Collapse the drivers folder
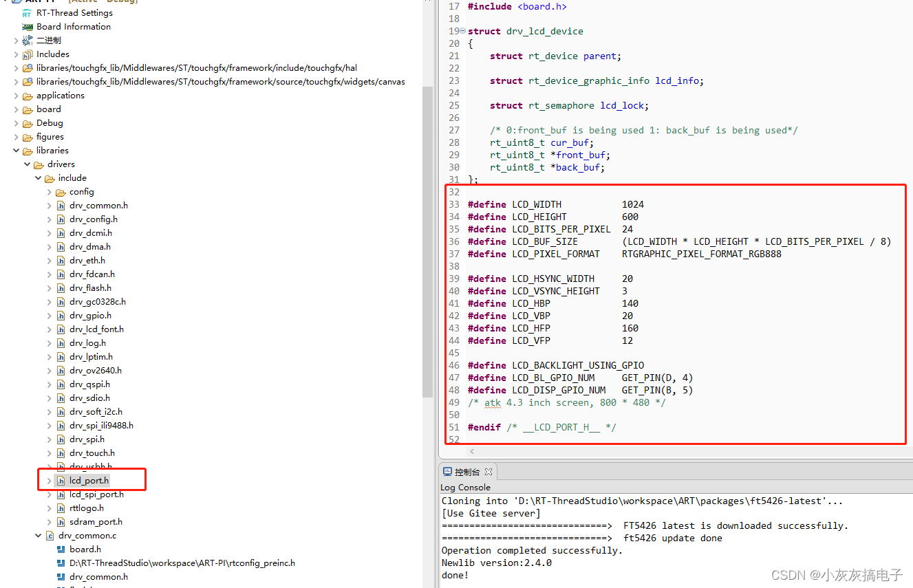 (28, 164)
